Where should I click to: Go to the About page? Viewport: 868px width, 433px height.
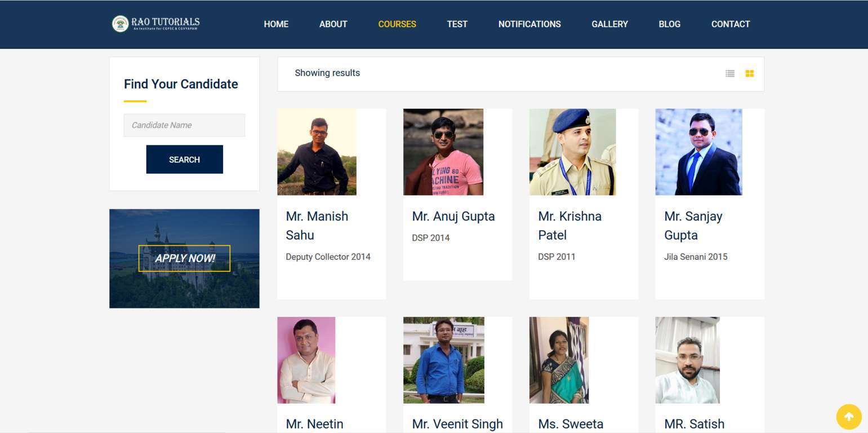pos(333,24)
